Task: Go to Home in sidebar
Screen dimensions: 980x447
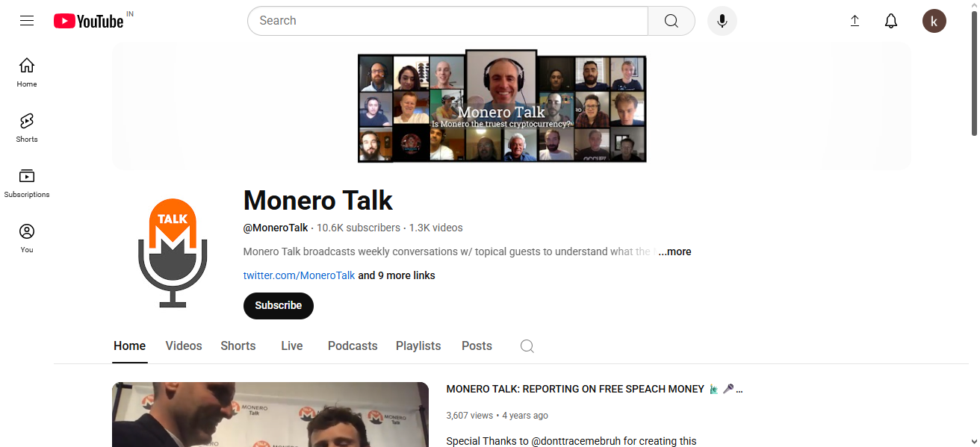Action: pos(27,72)
